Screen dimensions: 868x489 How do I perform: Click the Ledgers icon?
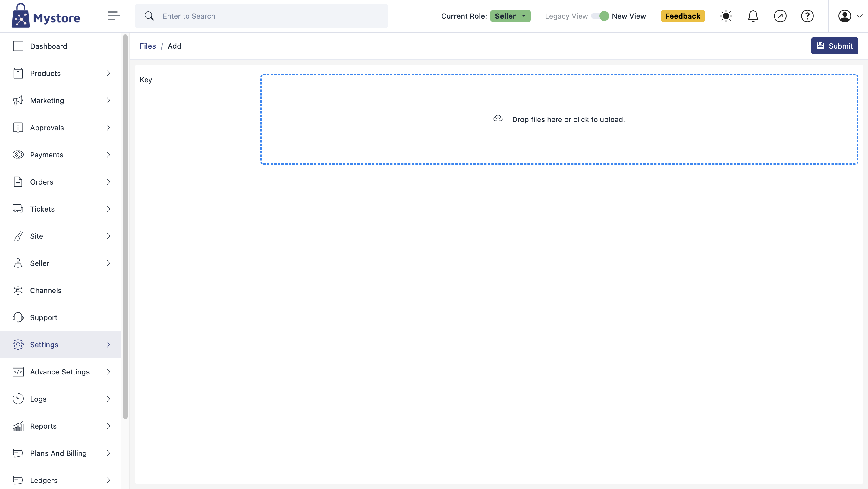[x=18, y=480]
